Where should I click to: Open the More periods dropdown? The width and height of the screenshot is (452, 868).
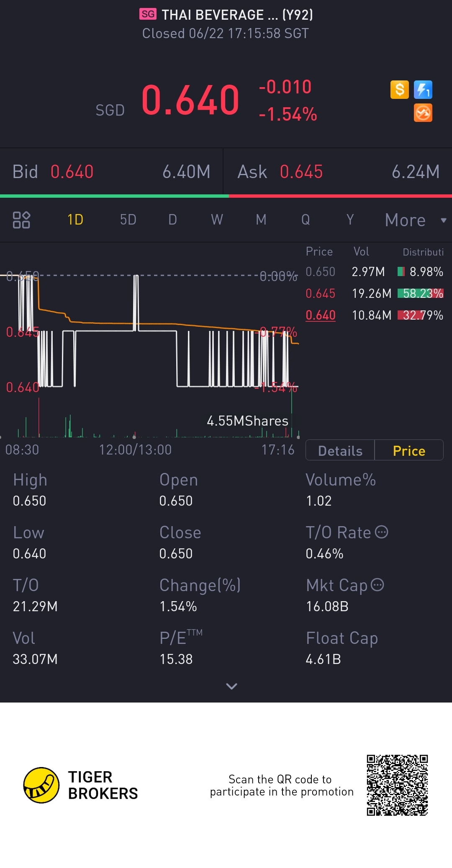coord(416,220)
